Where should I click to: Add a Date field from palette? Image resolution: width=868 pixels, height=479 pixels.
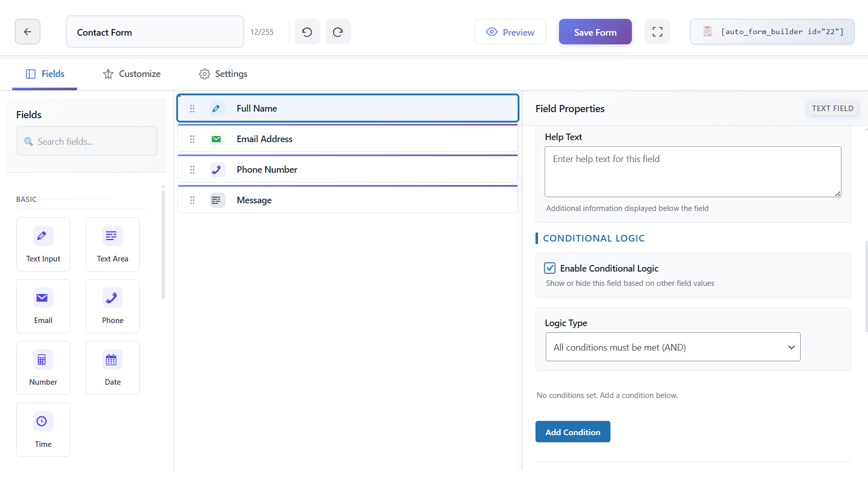pyautogui.click(x=113, y=367)
